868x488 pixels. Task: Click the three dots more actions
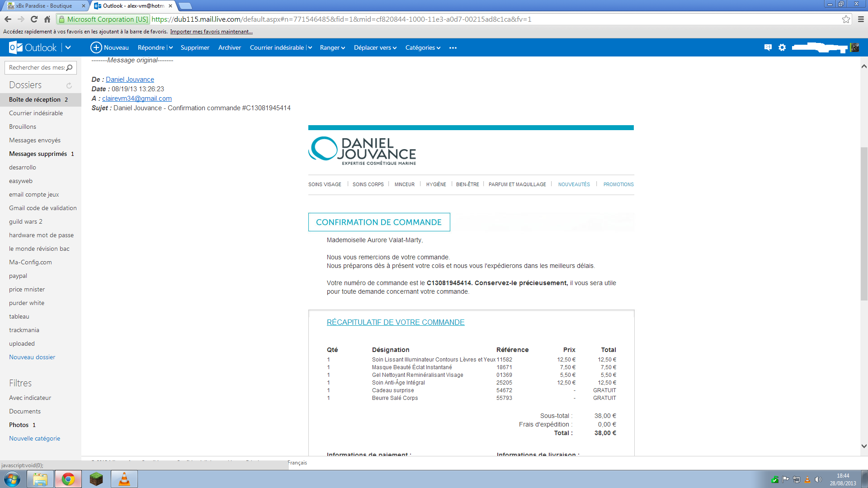click(x=453, y=48)
